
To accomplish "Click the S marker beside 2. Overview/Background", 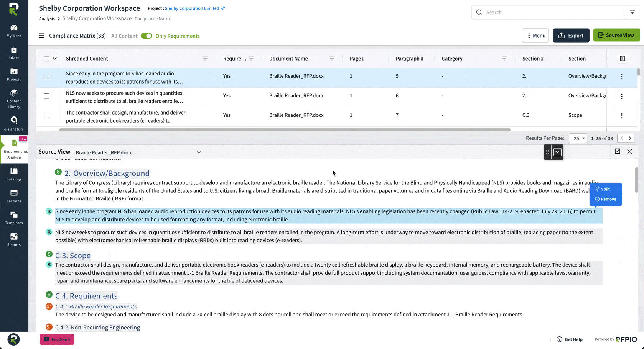I will point(58,172).
